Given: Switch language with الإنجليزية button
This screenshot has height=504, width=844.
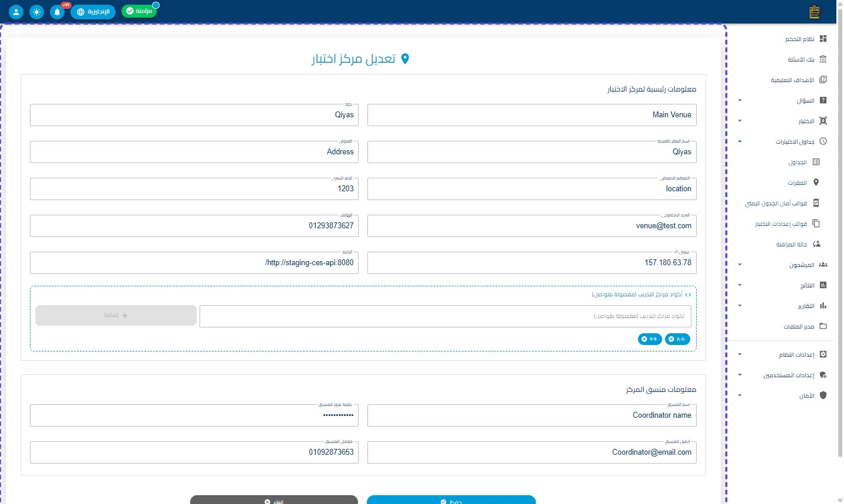Looking at the screenshot, I should [93, 12].
